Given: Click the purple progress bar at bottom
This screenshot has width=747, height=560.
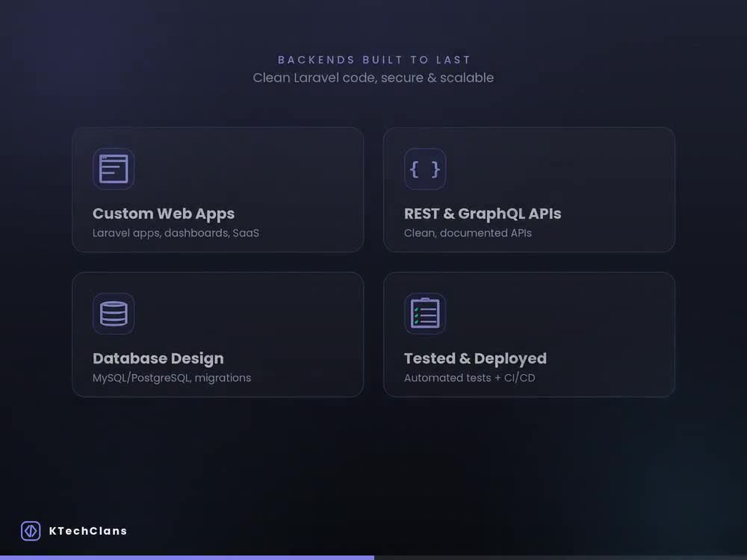Looking at the screenshot, I should pyautogui.click(x=187, y=558).
